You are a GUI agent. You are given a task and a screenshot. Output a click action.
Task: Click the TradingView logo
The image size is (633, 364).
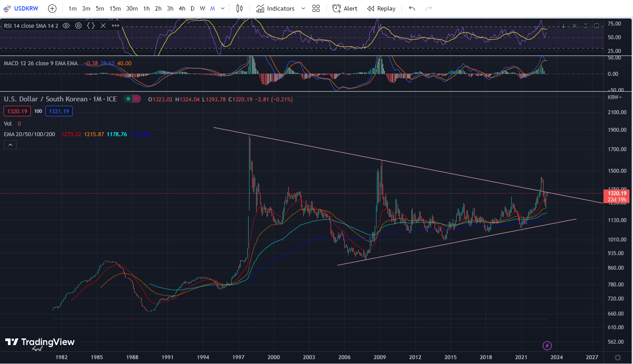[x=40, y=342]
